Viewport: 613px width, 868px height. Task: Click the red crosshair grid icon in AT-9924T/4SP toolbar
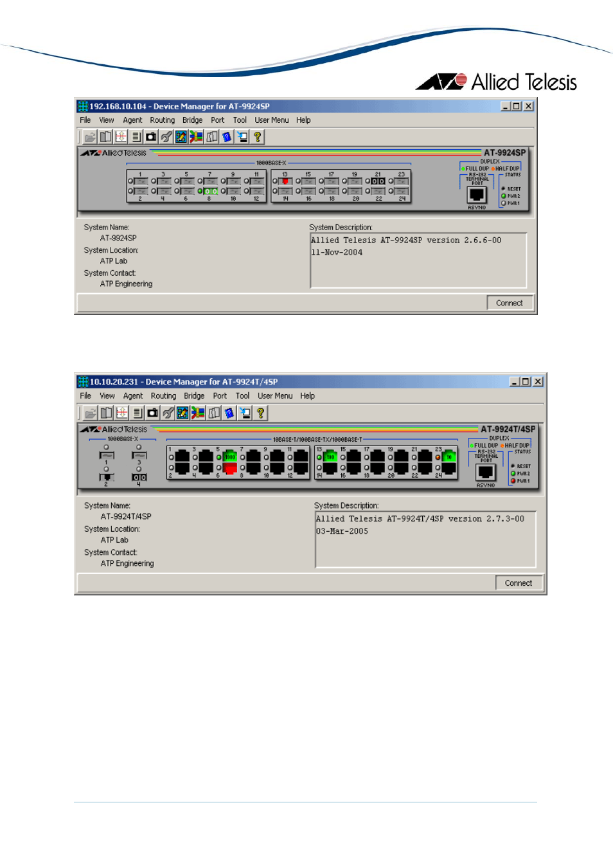121,413
